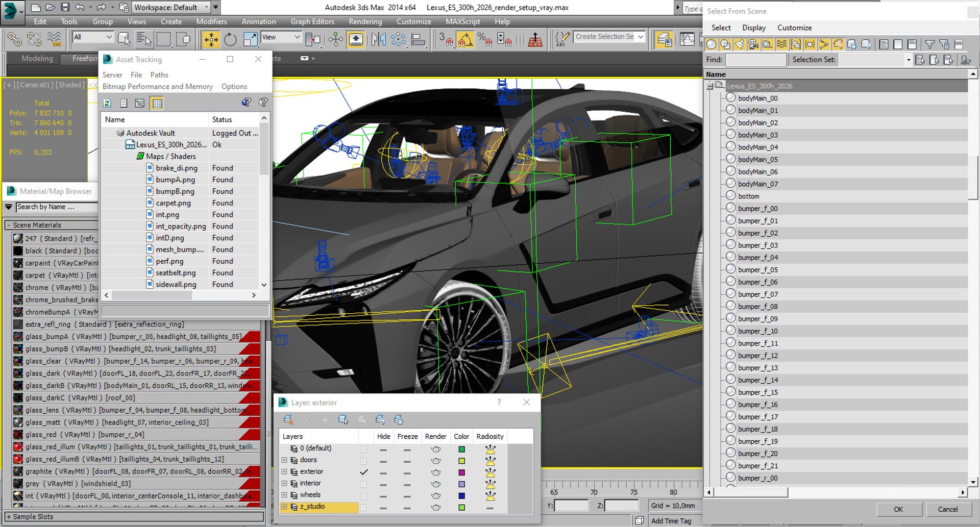Open the selection filter All dropdown
Screen dimensions: 980x527
pyautogui.click(x=92, y=37)
